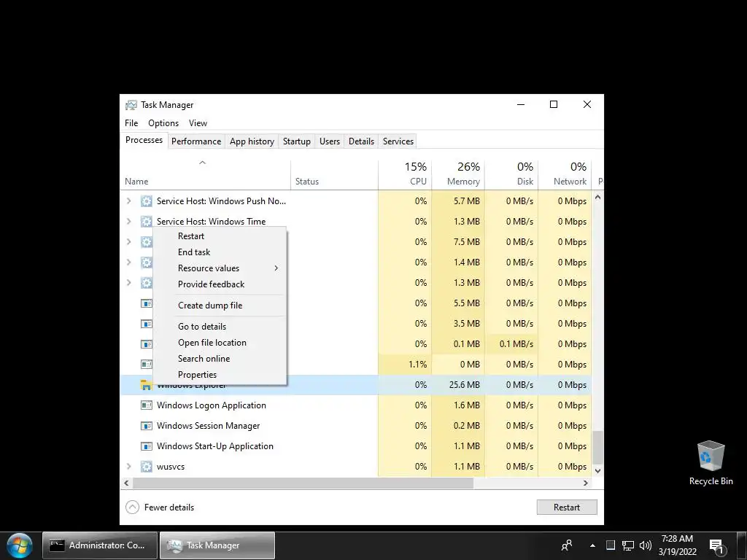747x560 pixels.
Task: Choose Open file location
Action: [220, 343]
